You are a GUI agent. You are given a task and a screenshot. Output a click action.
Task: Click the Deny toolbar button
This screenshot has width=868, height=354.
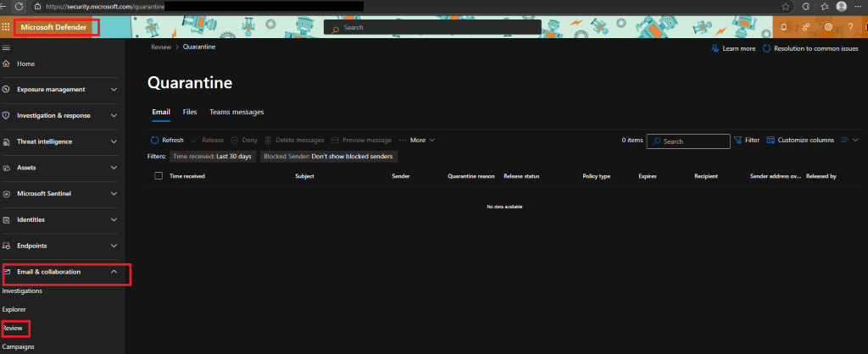(x=244, y=141)
